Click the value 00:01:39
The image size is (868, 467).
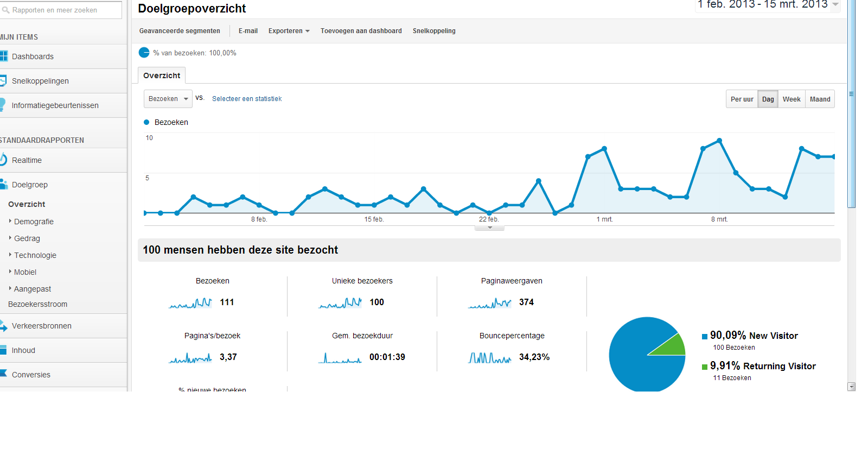click(x=387, y=357)
